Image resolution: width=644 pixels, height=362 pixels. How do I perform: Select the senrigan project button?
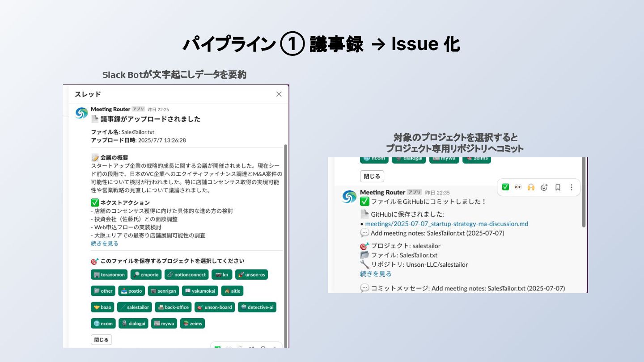click(x=163, y=291)
